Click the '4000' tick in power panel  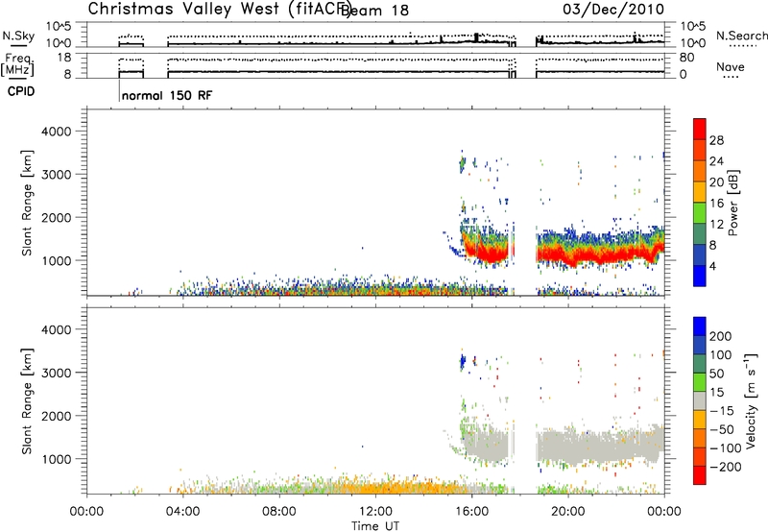click(56, 132)
